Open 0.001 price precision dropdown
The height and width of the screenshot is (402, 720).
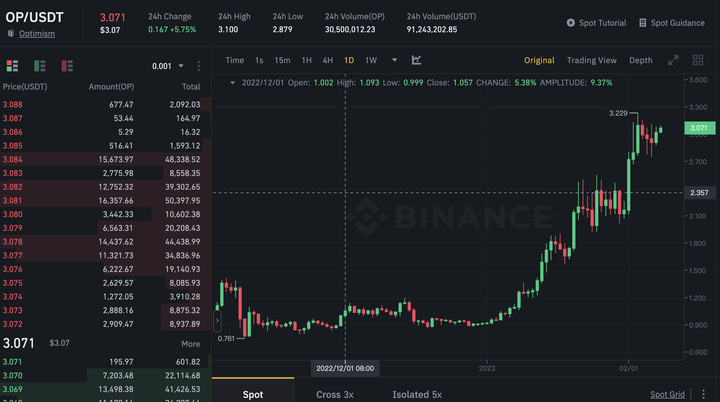coord(168,66)
